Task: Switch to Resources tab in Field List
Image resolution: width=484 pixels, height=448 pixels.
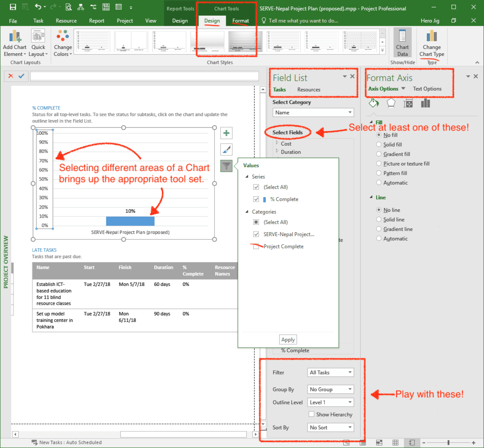Action: pyautogui.click(x=309, y=90)
